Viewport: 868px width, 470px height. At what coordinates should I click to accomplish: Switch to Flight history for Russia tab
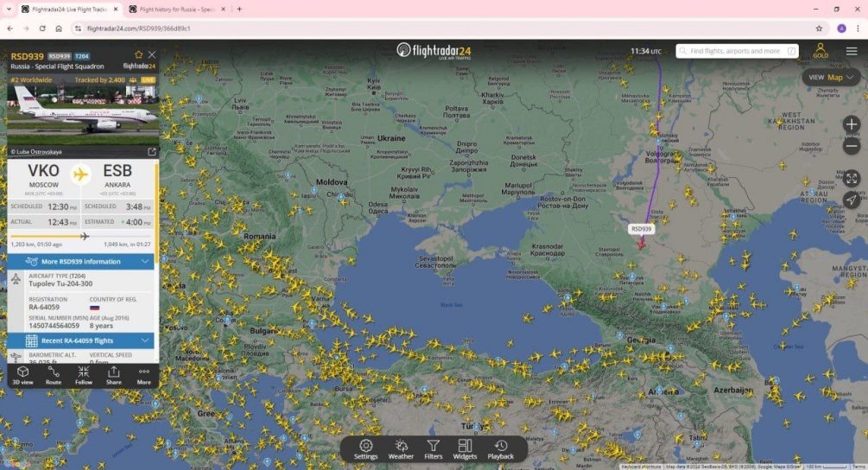(177, 10)
